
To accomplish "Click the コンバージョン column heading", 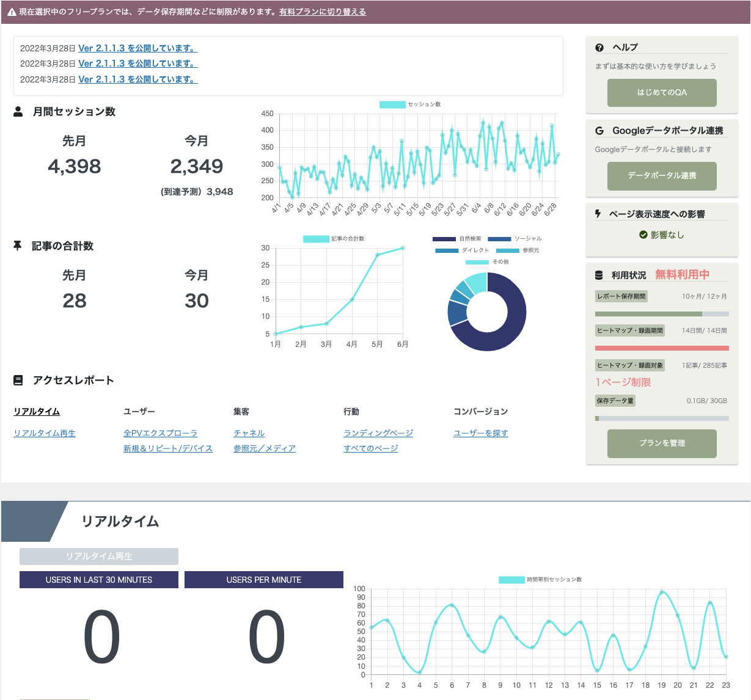I will [x=481, y=412].
